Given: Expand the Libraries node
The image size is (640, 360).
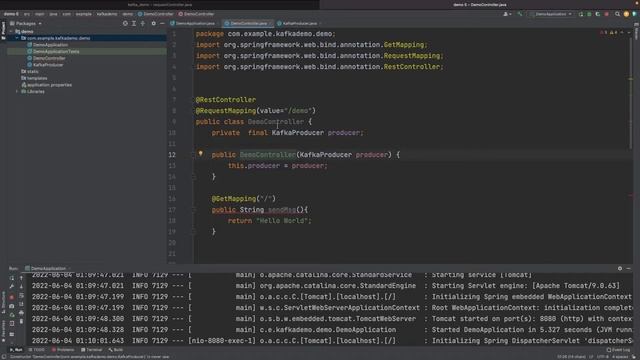Looking at the screenshot, I should 17,91.
